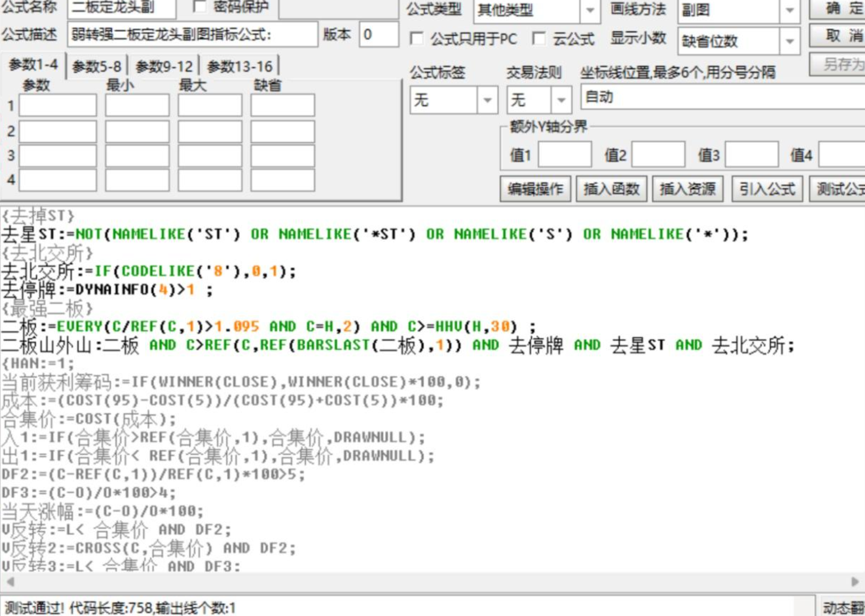The width and height of the screenshot is (865, 616).
Task: Tick the 云公式 checkbox
Action: pyautogui.click(x=539, y=38)
